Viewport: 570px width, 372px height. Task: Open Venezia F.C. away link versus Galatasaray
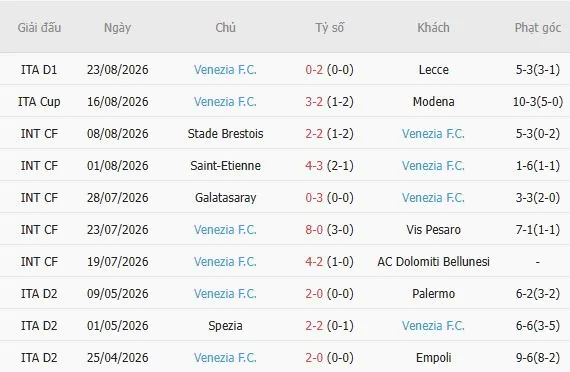coord(433,197)
